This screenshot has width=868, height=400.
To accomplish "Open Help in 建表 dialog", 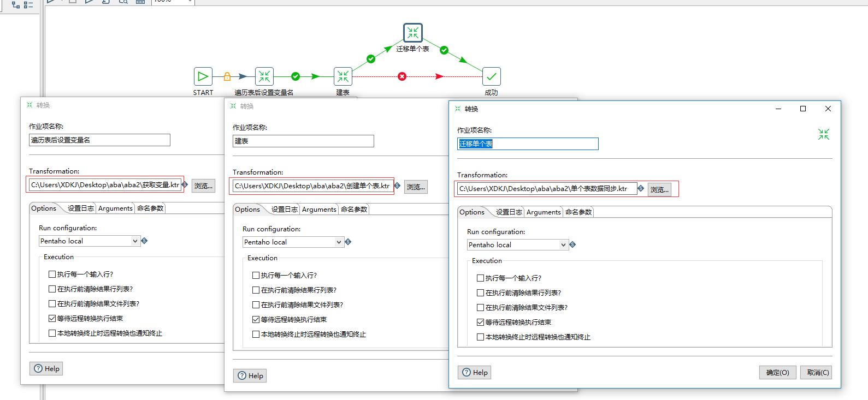I will pos(250,375).
